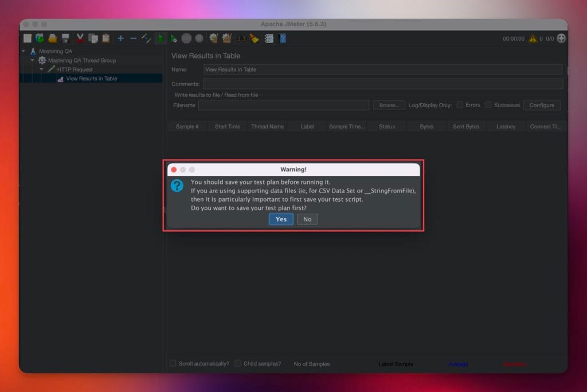Image resolution: width=587 pixels, height=392 pixels.
Task: Click the plus Expand All icon
Action: [x=120, y=38]
